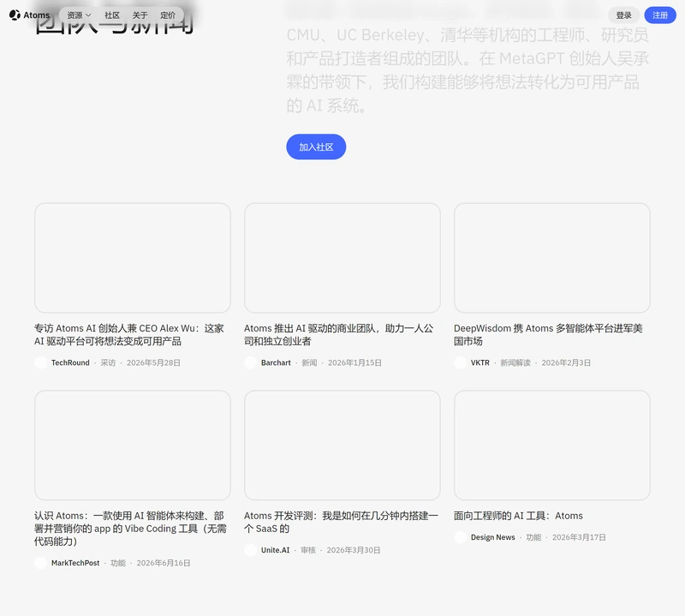Screen dimensions: 685x616
Task: Open the VKTR article thumbnail
Action: pyautogui.click(x=551, y=258)
